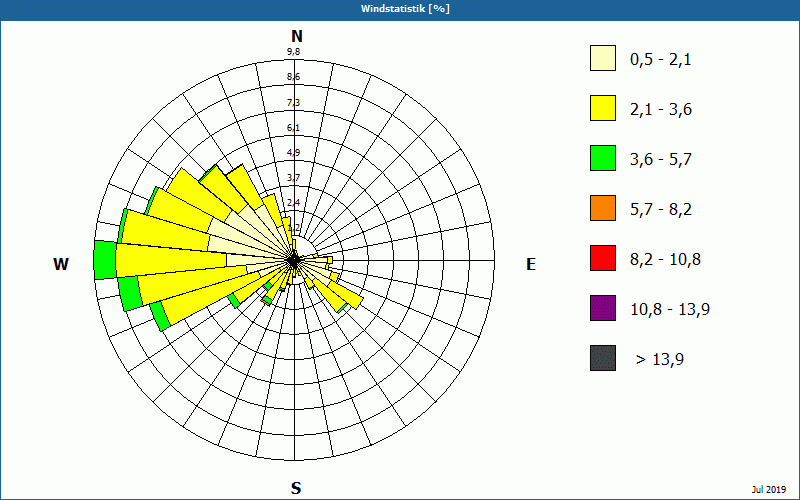The image size is (800, 500).
Task: Click the legend label 3,6 - 5,7
Action: [x=661, y=160]
